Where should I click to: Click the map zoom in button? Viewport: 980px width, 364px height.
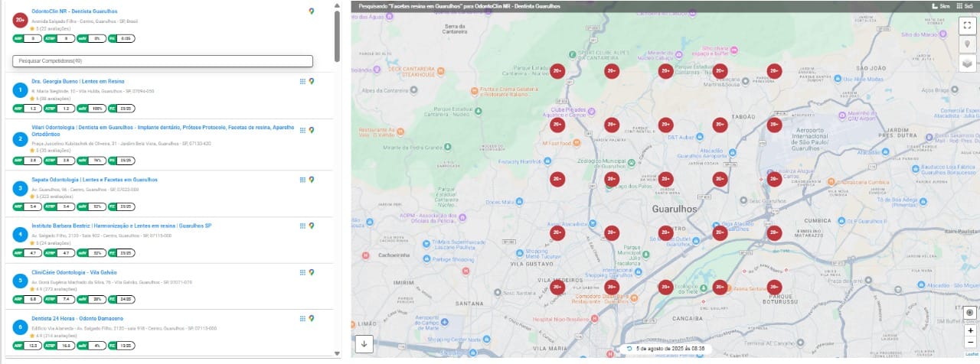[970, 331]
